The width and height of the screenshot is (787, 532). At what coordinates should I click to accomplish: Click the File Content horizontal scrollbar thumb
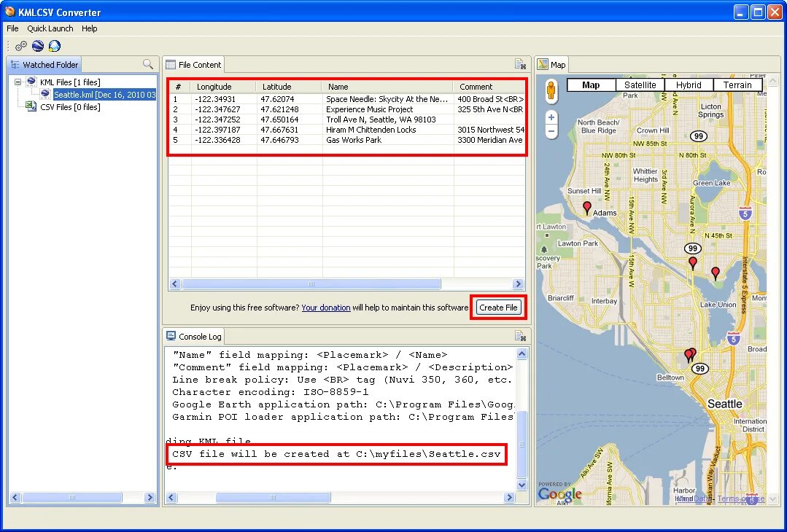311,283
